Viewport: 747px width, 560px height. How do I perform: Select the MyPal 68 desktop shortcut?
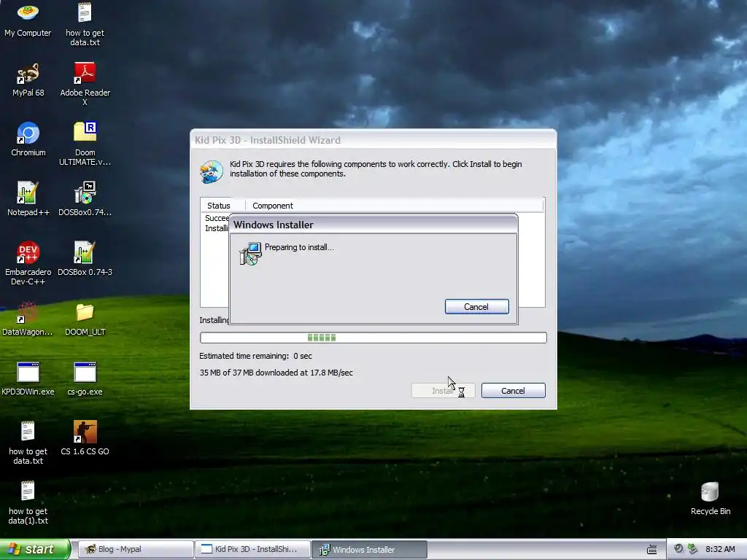point(28,80)
